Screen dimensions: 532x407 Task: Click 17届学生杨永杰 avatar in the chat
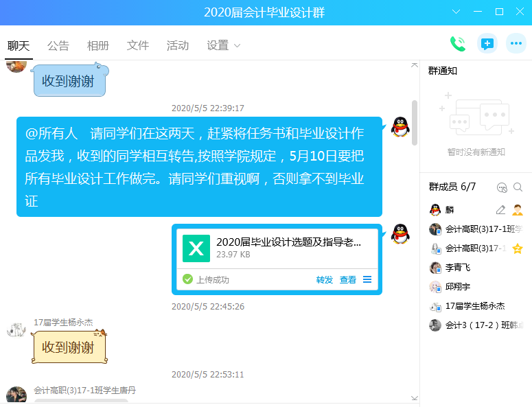tap(16, 329)
